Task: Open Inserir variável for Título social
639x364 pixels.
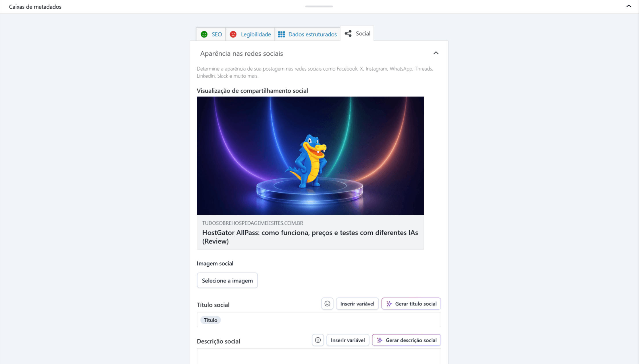Action: 357,303
